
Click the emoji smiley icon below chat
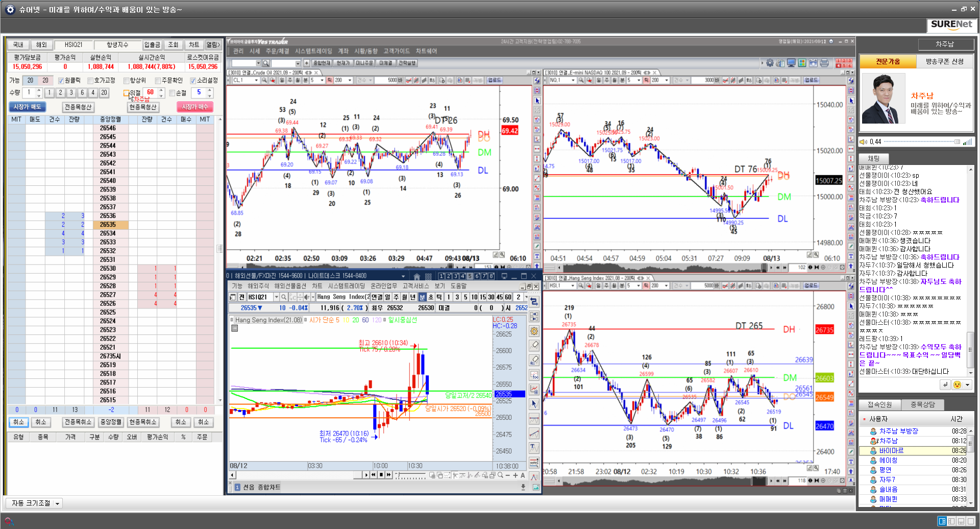point(957,385)
